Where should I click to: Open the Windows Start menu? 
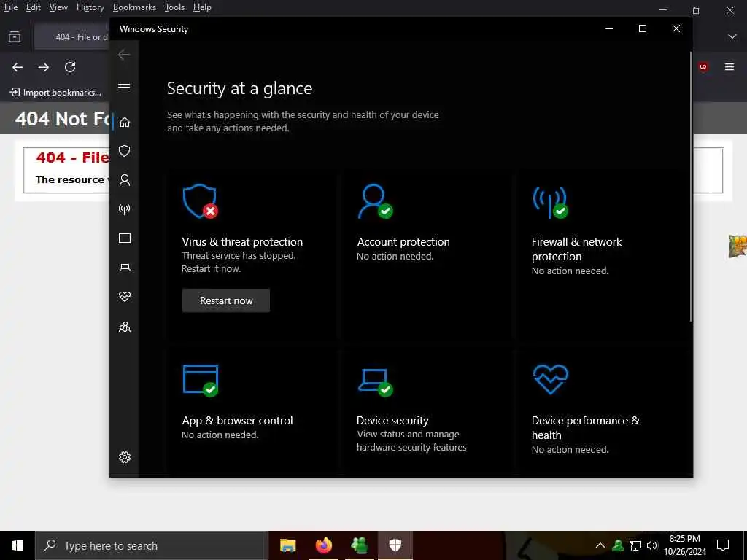pos(18,545)
